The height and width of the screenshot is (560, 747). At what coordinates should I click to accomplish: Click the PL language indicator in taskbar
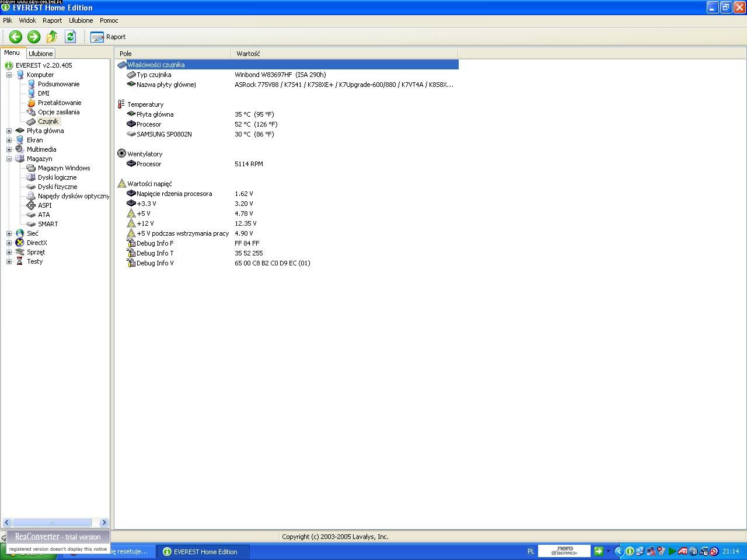530,551
